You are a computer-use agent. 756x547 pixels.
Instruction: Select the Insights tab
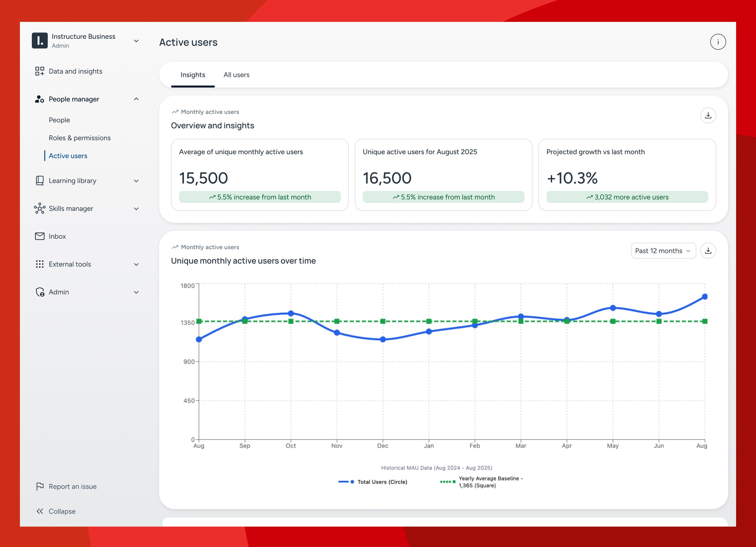click(x=193, y=75)
